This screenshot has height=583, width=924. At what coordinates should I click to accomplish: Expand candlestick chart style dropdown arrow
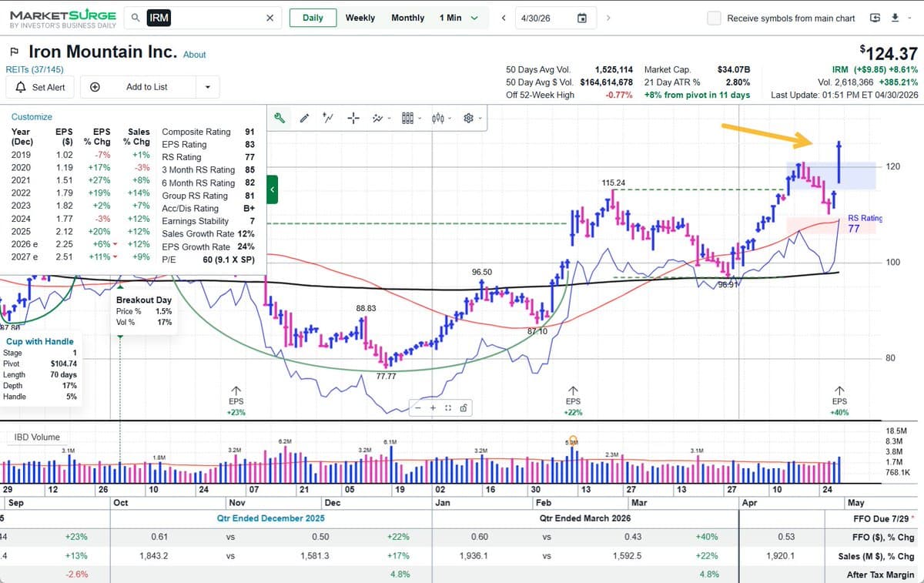[450, 119]
